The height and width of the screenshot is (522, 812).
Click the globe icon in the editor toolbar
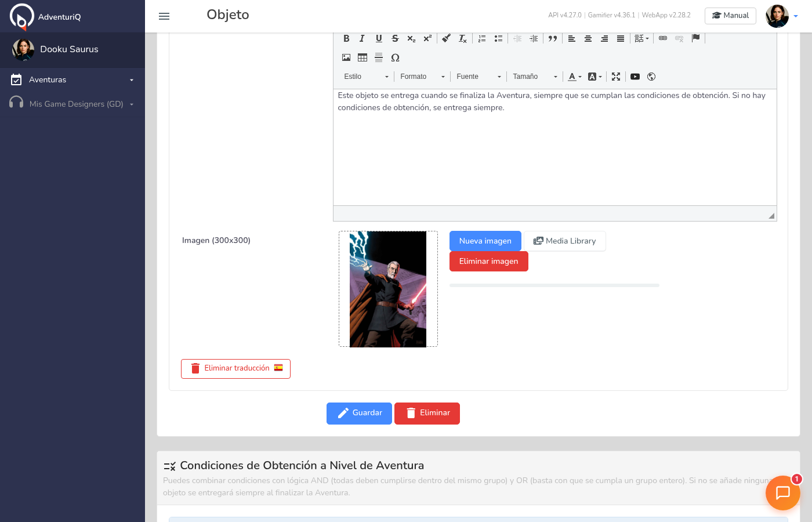click(x=651, y=77)
